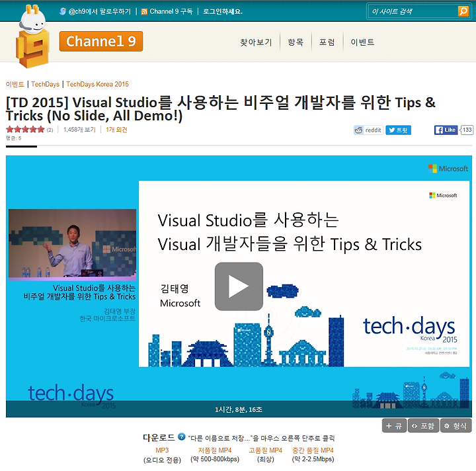Screen dimensions: 476x471
Task: Open the 찾아보기 menu
Action: click(x=256, y=42)
